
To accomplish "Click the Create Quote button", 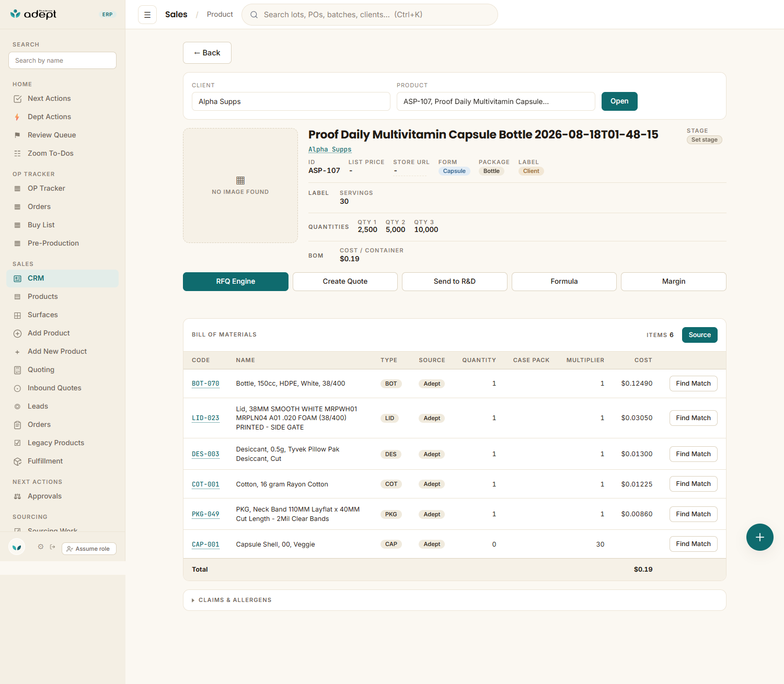I will pos(345,282).
